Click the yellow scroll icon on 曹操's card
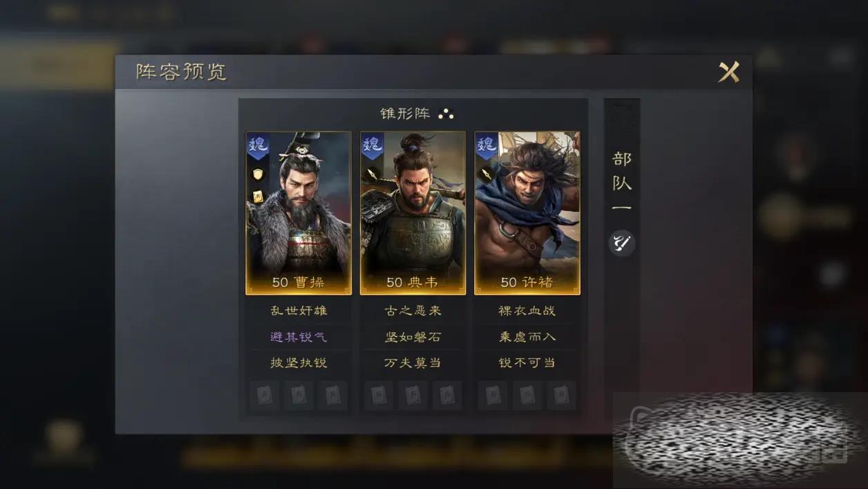This screenshot has height=489, width=868. click(x=258, y=196)
